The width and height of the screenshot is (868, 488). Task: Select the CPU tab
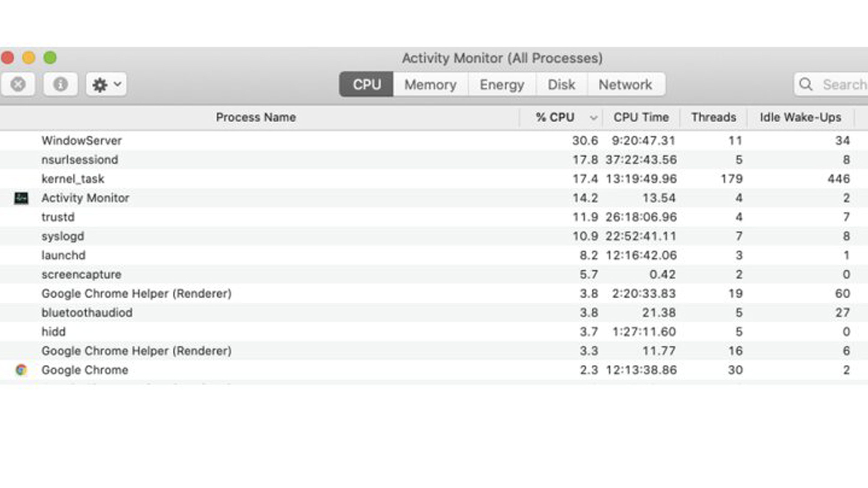point(367,84)
